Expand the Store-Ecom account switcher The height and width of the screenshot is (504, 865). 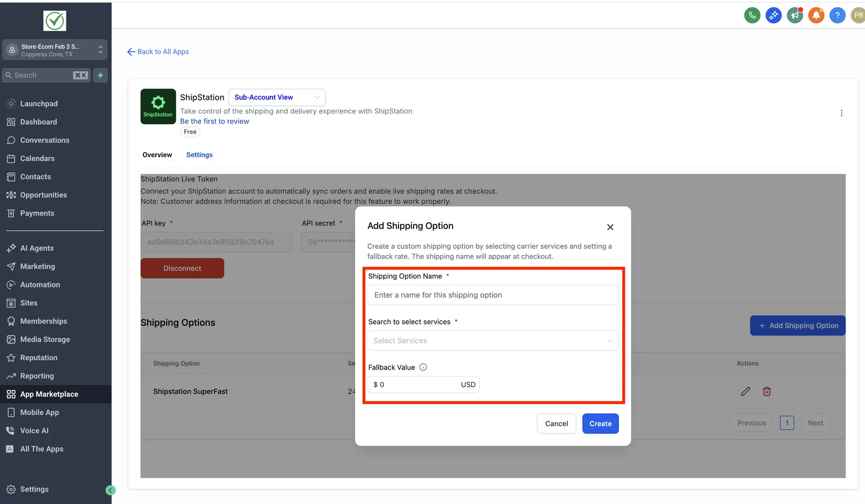pyautogui.click(x=55, y=50)
